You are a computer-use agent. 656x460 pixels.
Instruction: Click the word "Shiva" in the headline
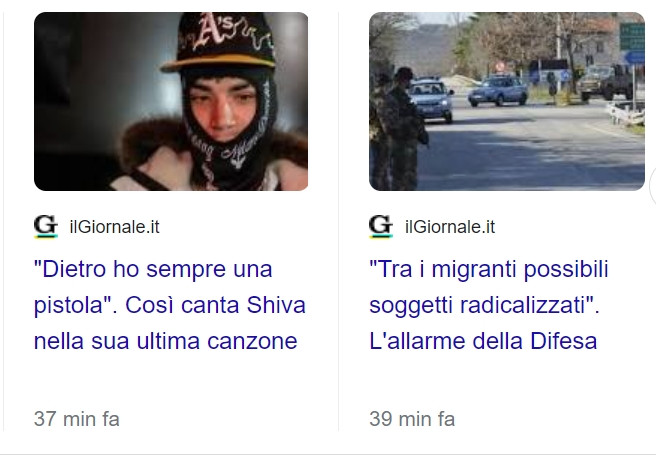point(276,305)
